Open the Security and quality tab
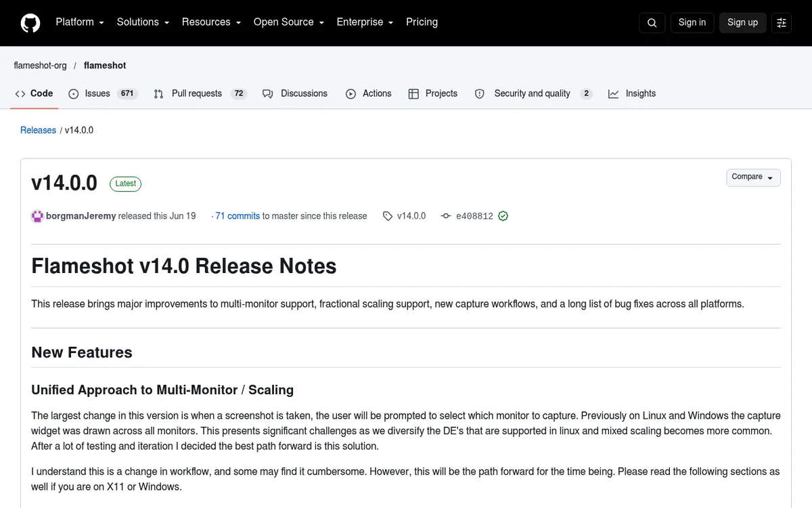The image size is (812, 508). click(533, 93)
